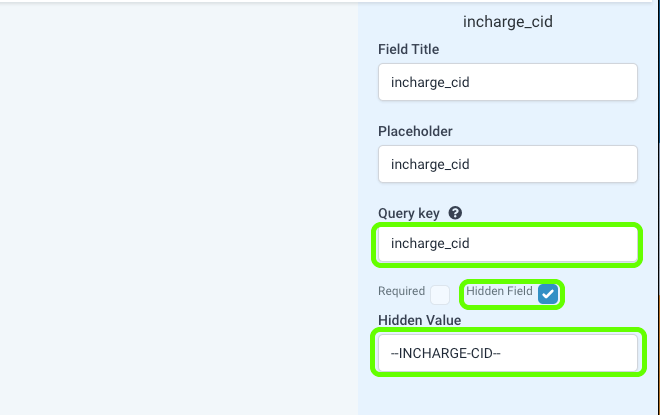Click the Query key label
Screen dimensions: 660x415
click(x=408, y=213)
